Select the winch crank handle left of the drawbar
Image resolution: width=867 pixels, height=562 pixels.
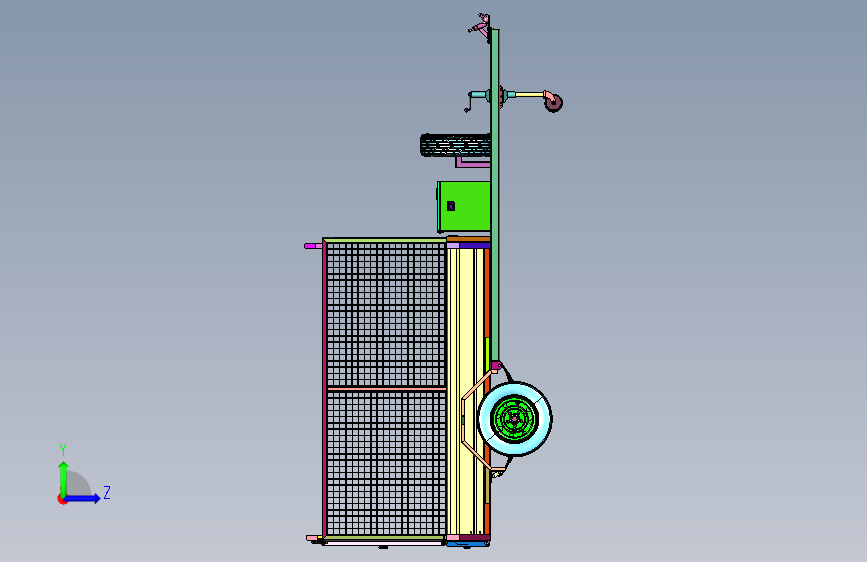470,102
